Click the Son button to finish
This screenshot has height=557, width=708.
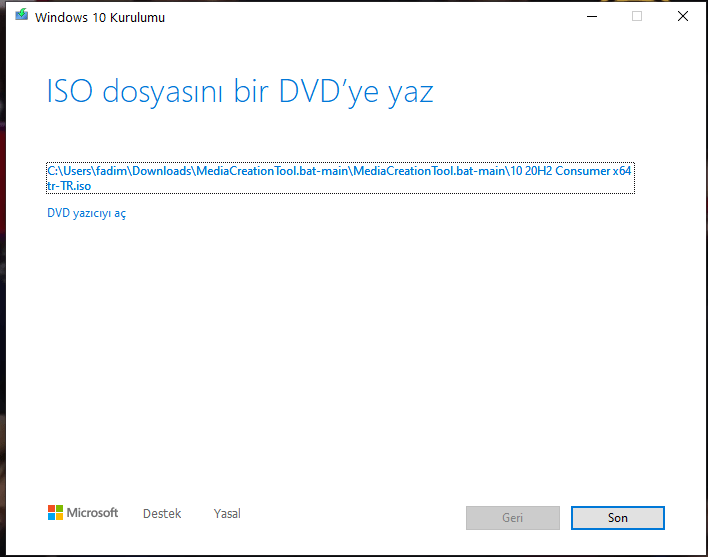[x=618, y=518]
